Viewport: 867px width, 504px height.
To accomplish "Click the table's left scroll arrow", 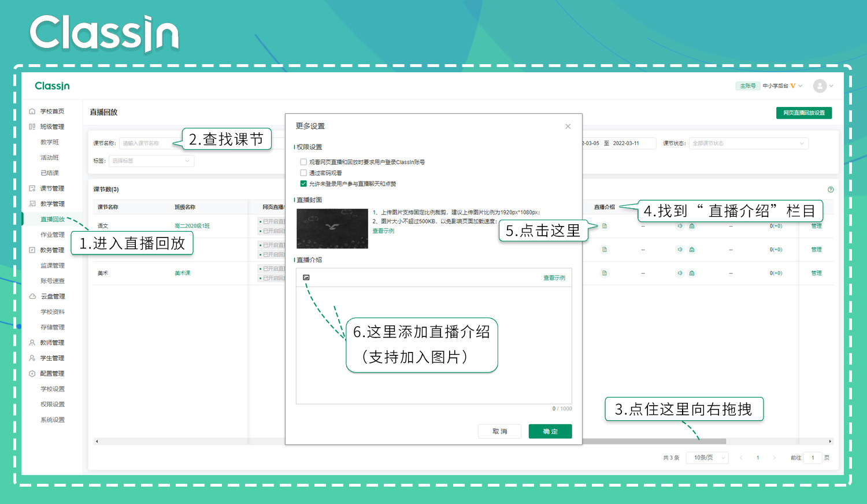I will 97,442.
